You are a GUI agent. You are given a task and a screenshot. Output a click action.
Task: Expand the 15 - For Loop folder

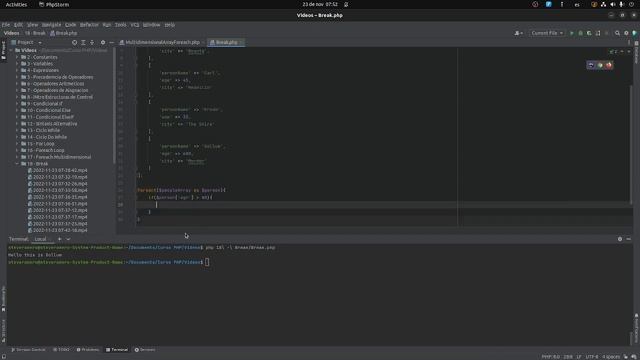click(17, 144)
